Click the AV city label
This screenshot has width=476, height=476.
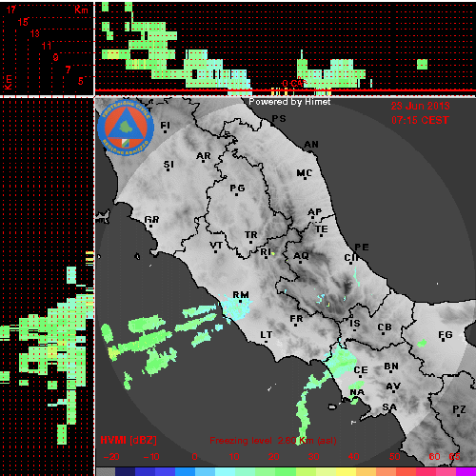click(393, 387)
